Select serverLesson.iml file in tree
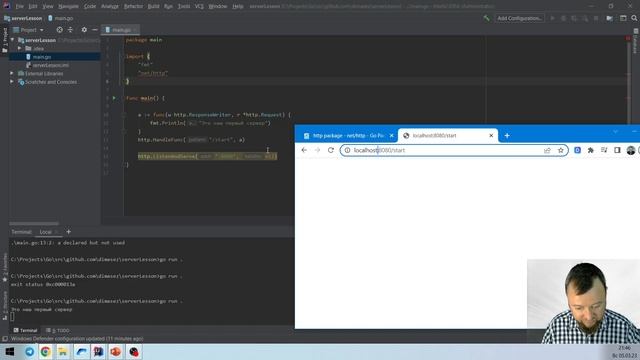The height and width of the screenshot is (360, 640). 50,65
